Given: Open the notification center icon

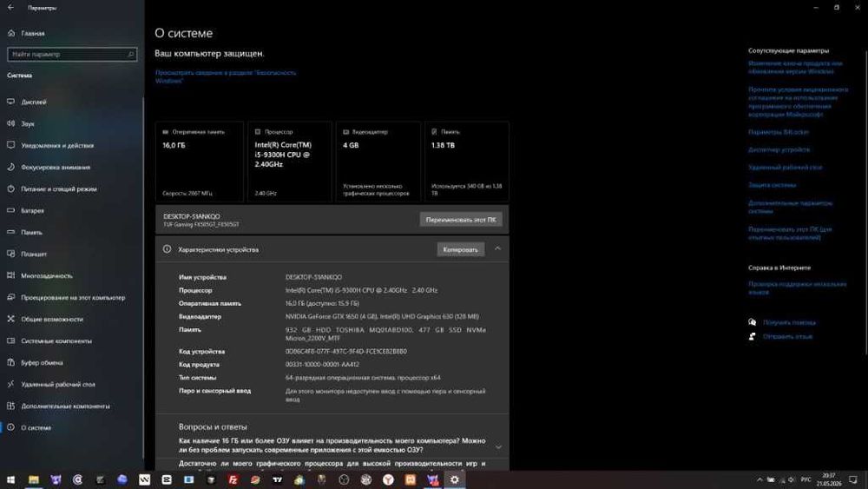Looking at the screenshot, I should click(853, 479).
